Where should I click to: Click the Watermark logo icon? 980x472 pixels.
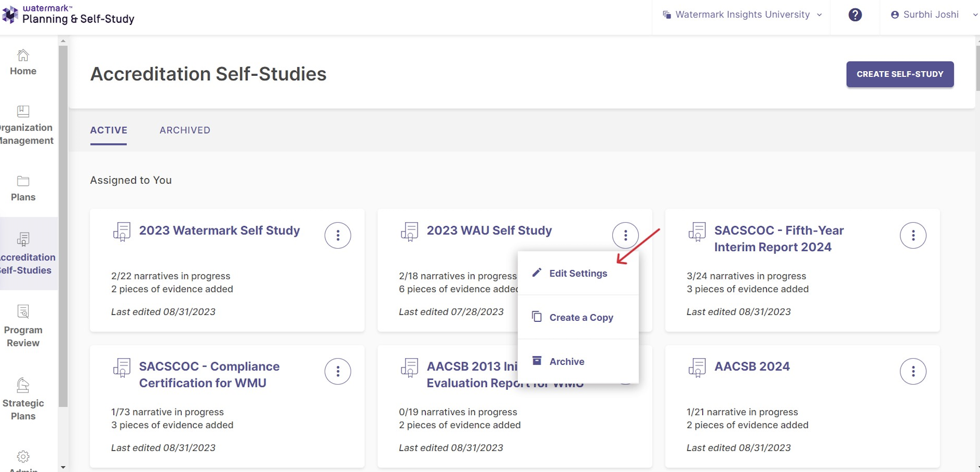[10, 15]
